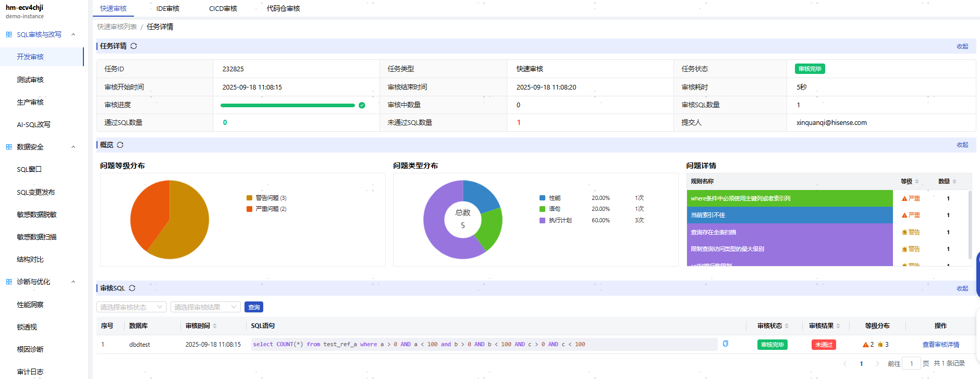Screen dimensions: 980x379
Task: Switch to the IDE审核 tab
Action: (168, 8)
